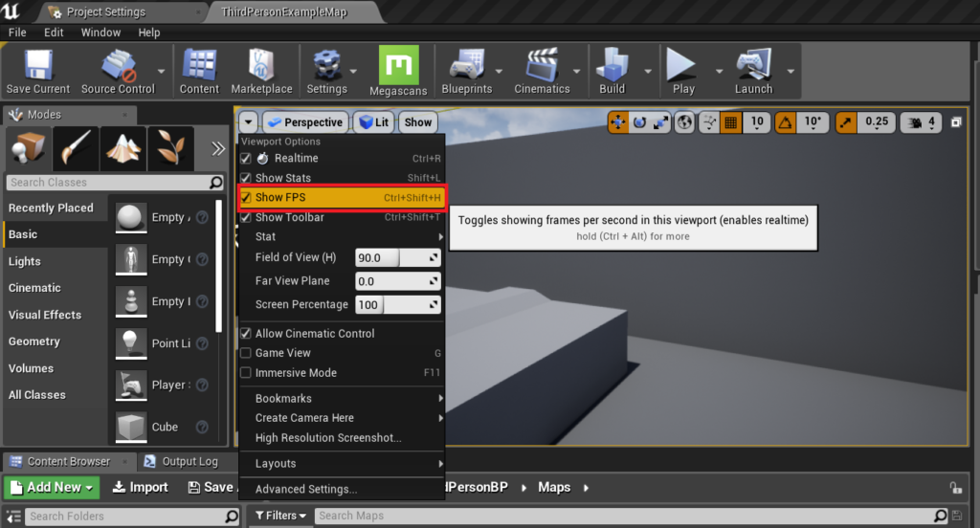Select the Landscape mode icon

pyautogui.click(x=122, y=148)
